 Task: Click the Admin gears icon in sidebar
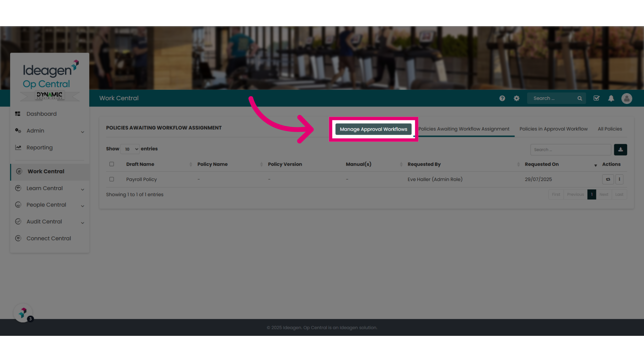pos(18,131)
